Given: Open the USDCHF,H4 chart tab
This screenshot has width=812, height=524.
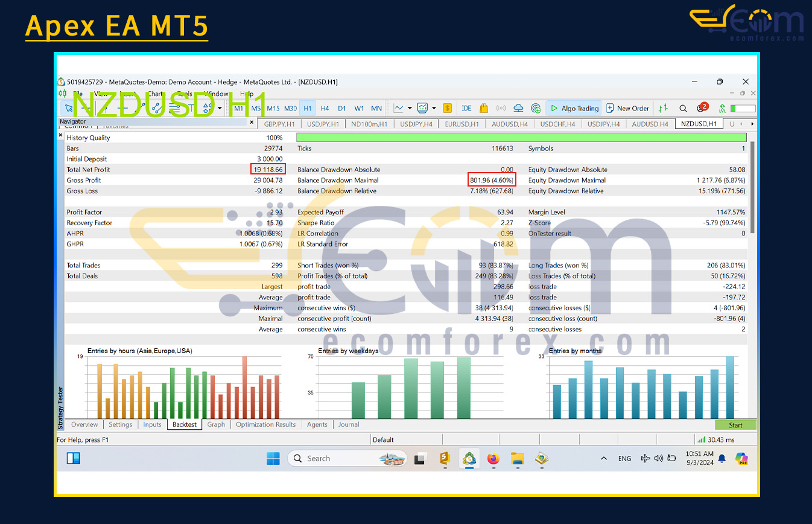Looking at the screenshot, I should [x=557, y=124].
